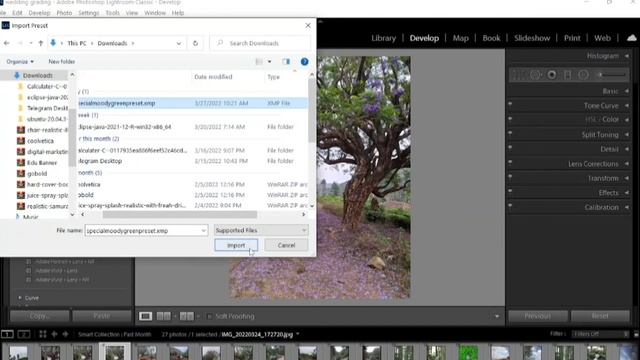Select the Red Eye Correction tool icon
The height and width of the screenshot is (360, 640).
(x=552, y=75)
